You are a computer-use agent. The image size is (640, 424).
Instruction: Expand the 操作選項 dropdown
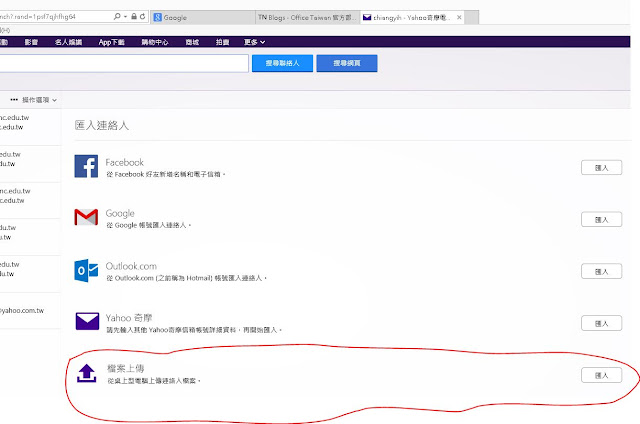point(39,100)
